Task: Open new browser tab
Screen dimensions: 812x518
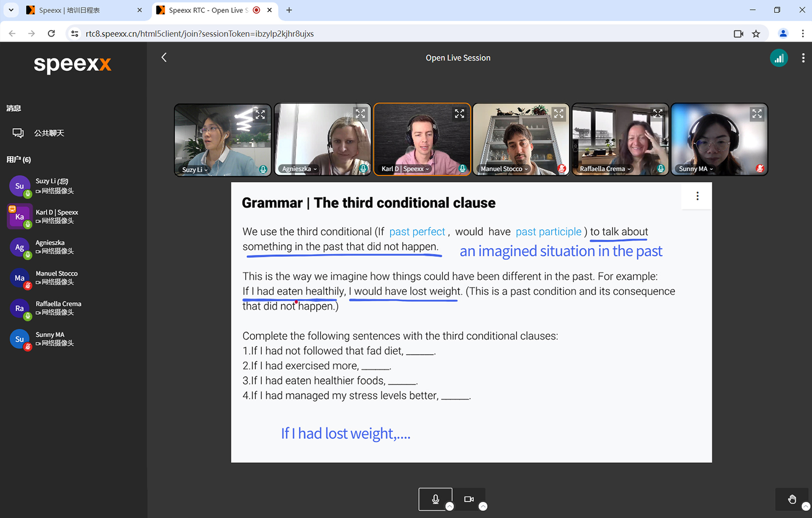Action: pos(289,10)
